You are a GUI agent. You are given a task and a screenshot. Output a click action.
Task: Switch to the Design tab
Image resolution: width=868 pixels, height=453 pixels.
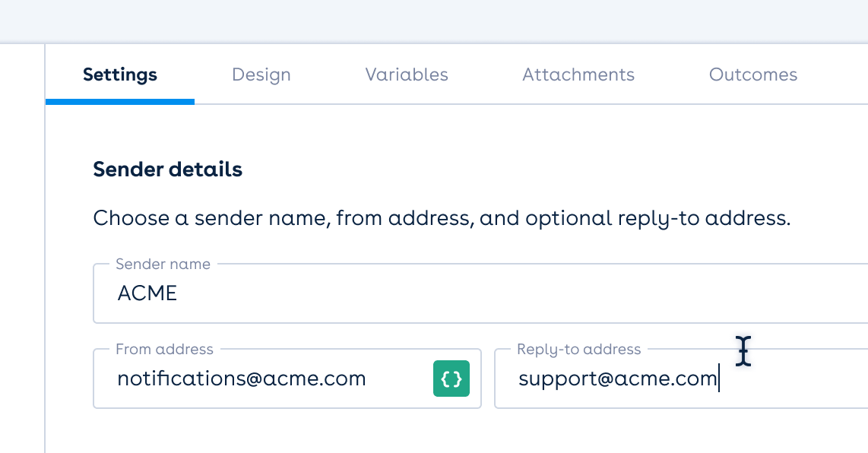(x=261, y=74)
